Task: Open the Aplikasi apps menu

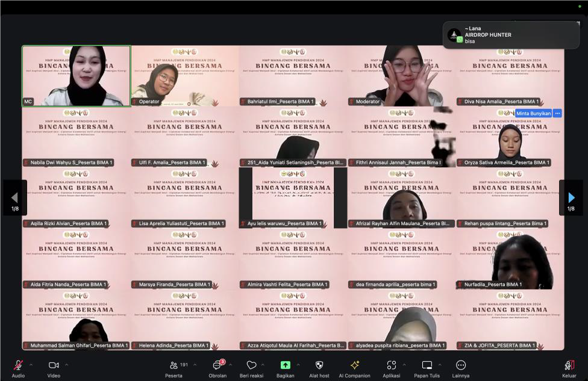Action: [392, 365]
